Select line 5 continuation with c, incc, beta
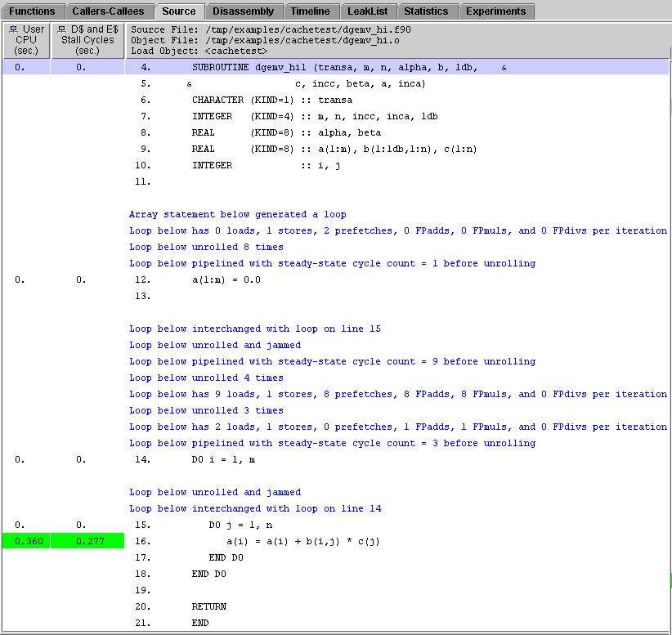672x635 pixels. (306, 83)
